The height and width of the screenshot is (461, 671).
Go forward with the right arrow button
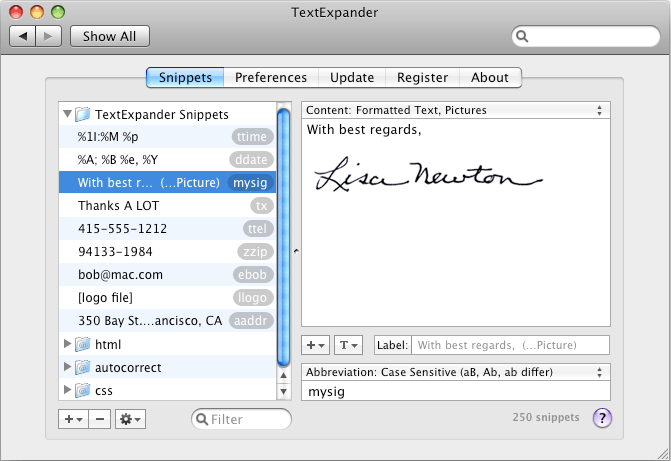click(x=49, y=36)
